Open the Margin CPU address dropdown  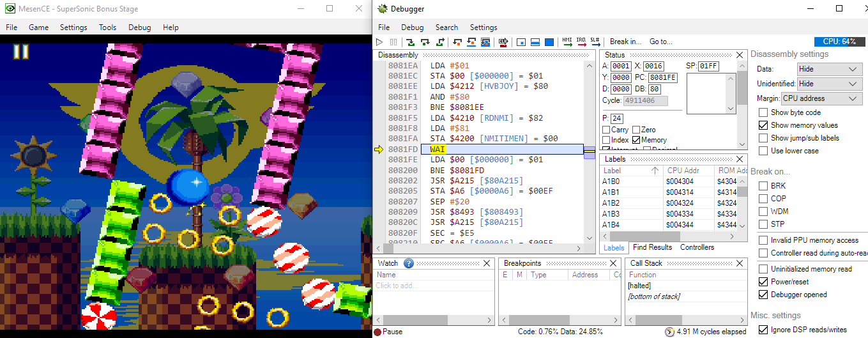[x=822, y=98]
